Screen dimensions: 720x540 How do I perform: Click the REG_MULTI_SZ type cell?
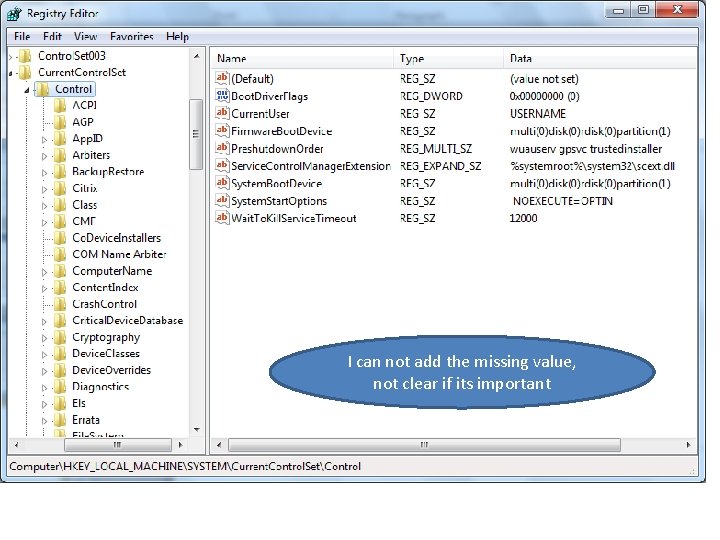point(436,148)
